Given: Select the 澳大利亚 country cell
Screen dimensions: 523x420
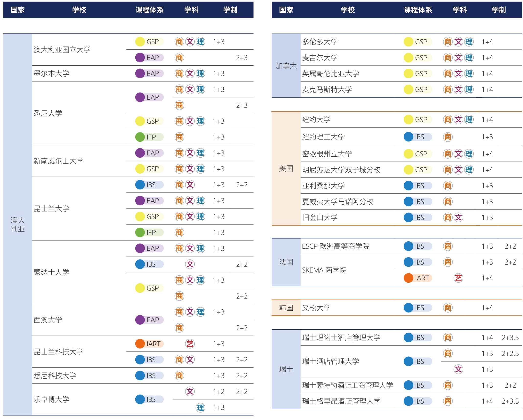Looking at the screenshot, I should 18,224.
